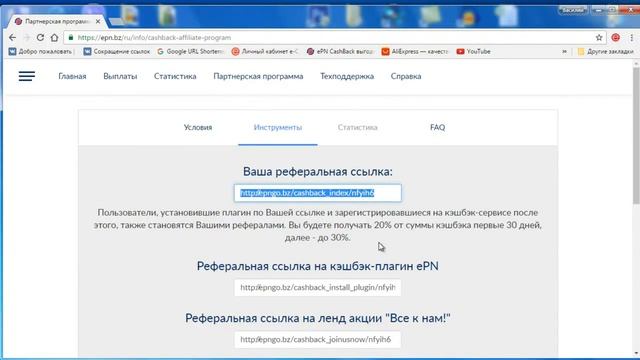Open a new browser tab
The image size is (640, 360).
[116, 21]
